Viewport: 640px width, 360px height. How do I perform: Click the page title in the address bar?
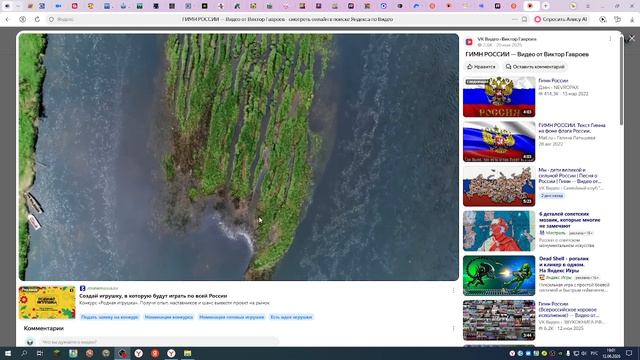tap(287, 19)
